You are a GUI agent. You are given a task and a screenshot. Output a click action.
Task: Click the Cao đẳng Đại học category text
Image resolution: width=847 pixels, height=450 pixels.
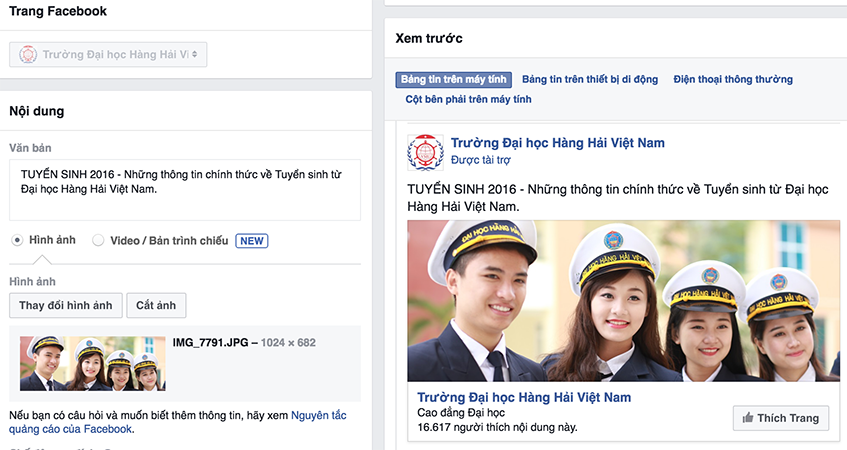[x=461, y=413]
